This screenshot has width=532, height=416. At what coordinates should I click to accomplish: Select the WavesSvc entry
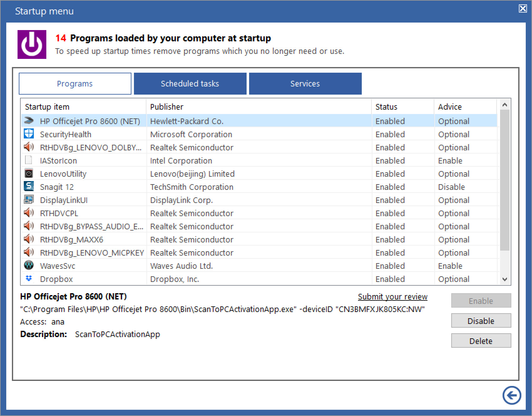tap(58, 266)
